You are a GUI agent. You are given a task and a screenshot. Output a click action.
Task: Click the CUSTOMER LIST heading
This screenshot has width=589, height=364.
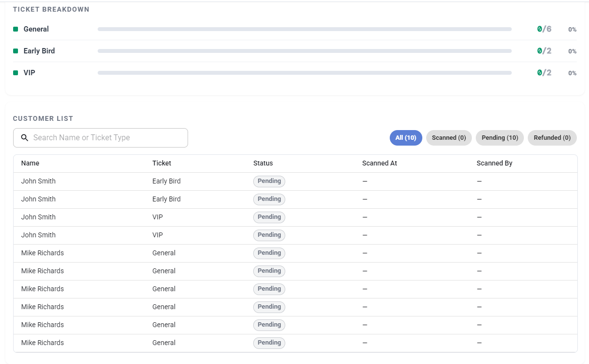pyautogui.click(x=43, y=118)
